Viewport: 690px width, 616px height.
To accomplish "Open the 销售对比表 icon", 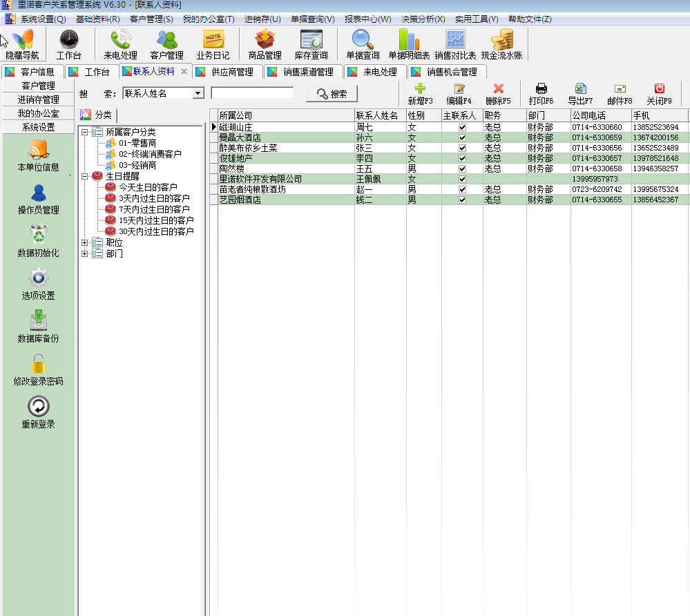I will [455, 44].
